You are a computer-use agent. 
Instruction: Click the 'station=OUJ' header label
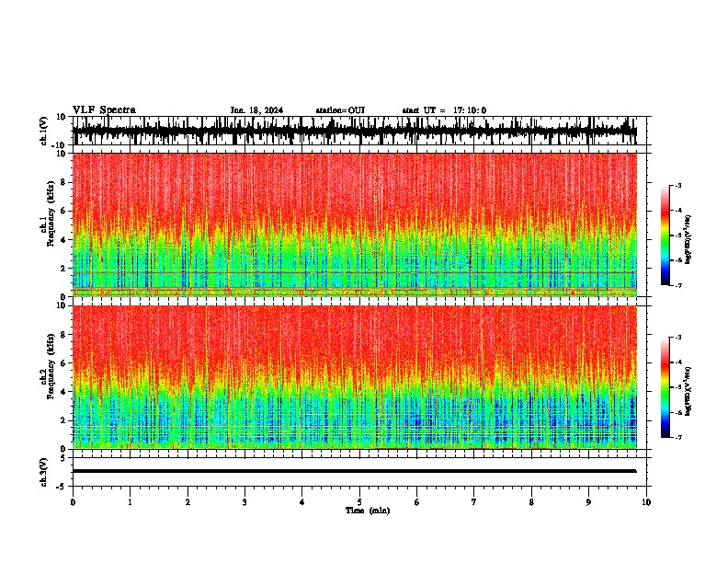(340, 110)
